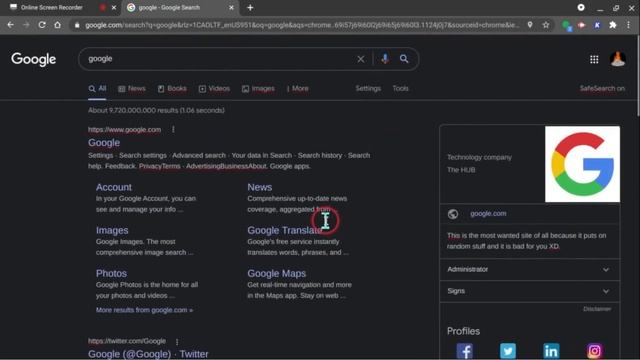
Task: Click the SafeSearch on label
Action: pos(602,89)
